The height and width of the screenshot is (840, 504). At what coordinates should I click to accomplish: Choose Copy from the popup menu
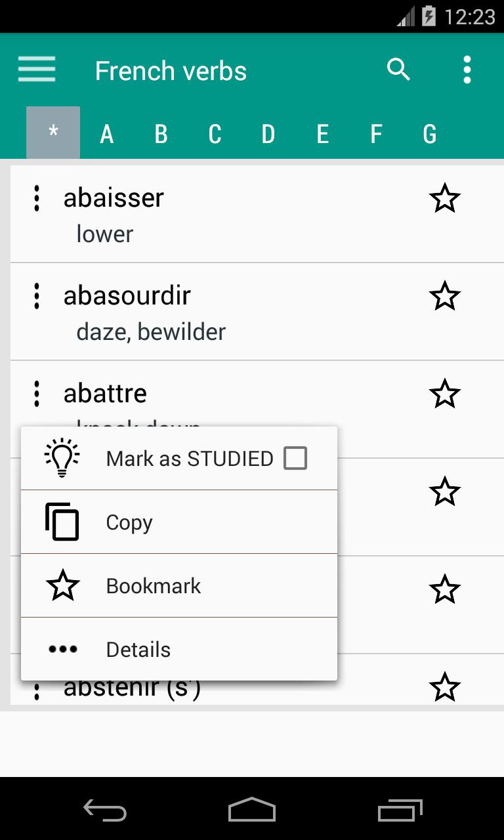(179, 522)
